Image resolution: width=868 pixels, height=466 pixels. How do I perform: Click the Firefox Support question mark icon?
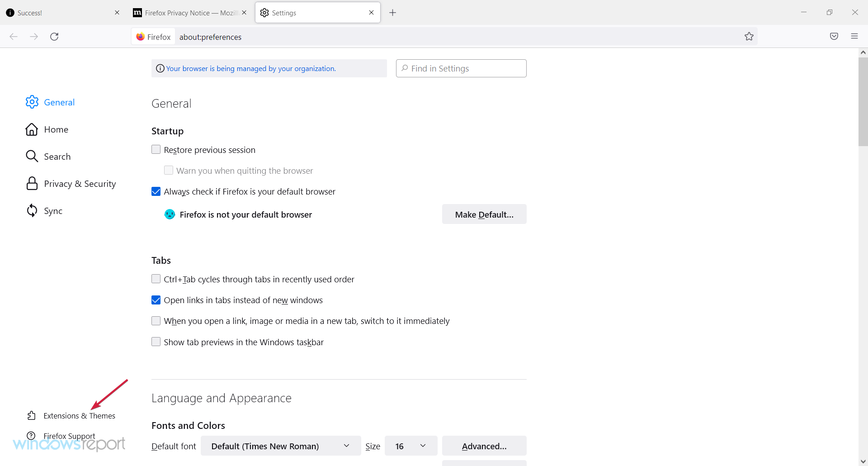[32, 435]
